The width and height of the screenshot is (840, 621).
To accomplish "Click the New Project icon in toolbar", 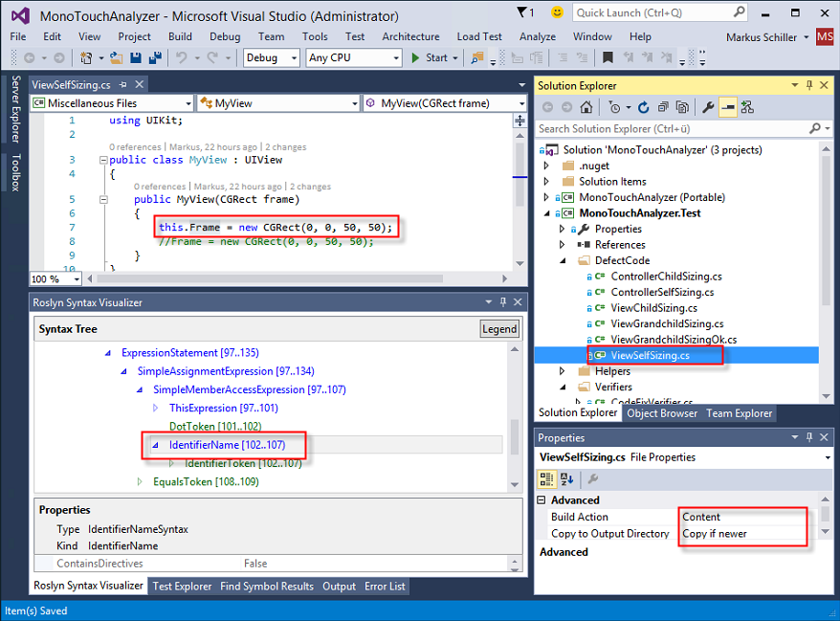I will coord(86,57).
